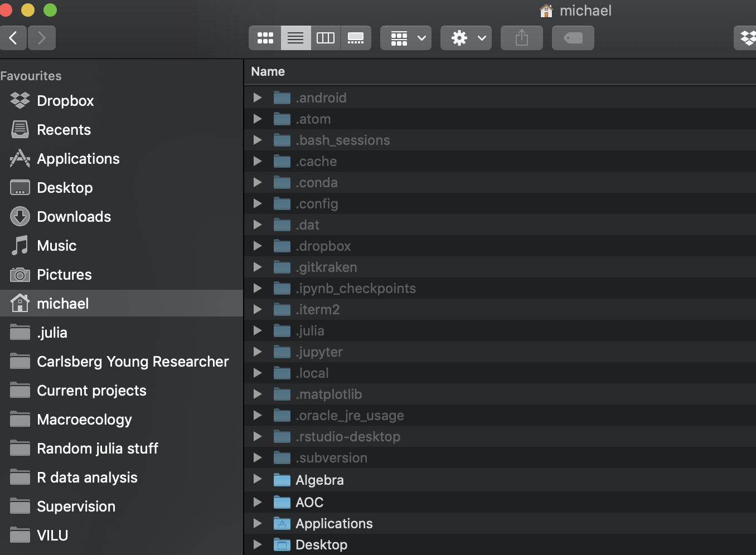Click the michael home icon in title bar
756x555 pixels.
[x=546, y=11]
